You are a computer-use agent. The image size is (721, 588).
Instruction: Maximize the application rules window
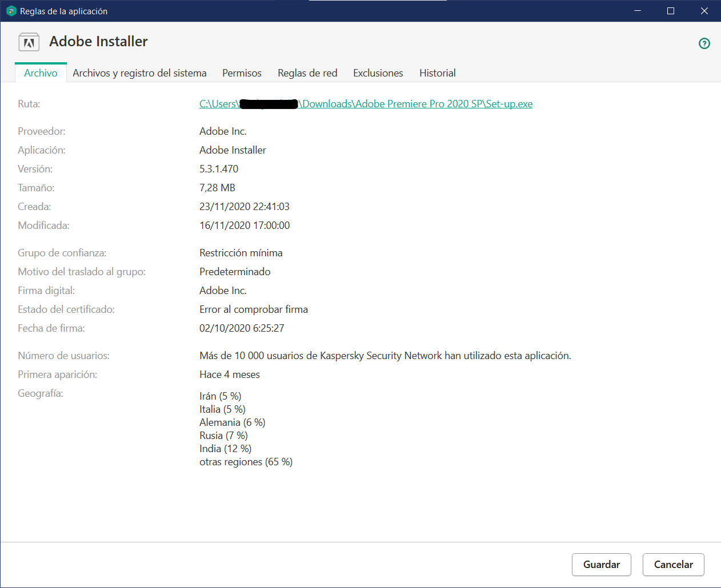coord(671,11)
